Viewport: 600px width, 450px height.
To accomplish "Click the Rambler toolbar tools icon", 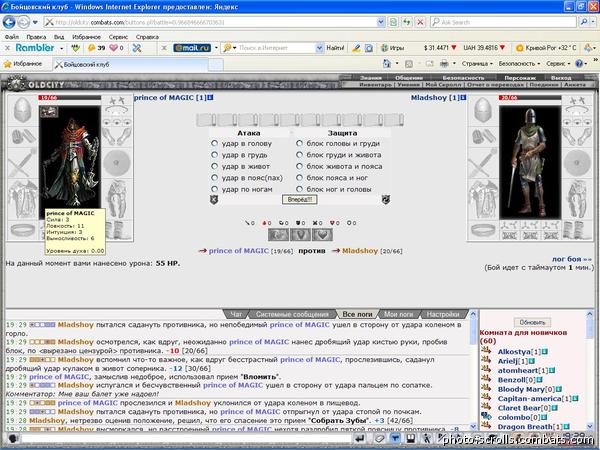I will click(x=137, y=48).
